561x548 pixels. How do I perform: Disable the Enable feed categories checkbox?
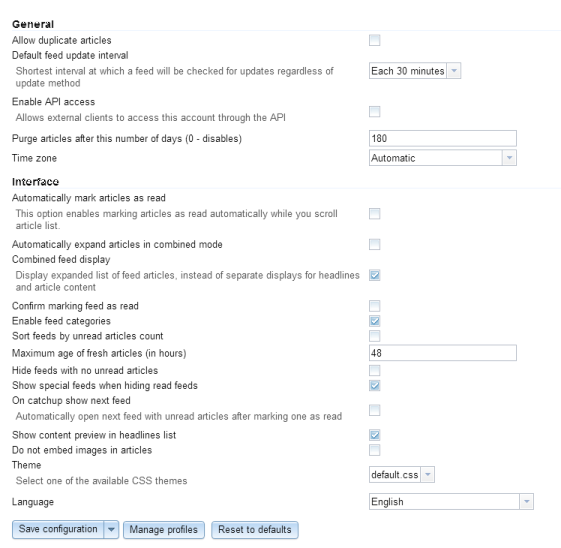pyautogui.click(x=374, y=321)
